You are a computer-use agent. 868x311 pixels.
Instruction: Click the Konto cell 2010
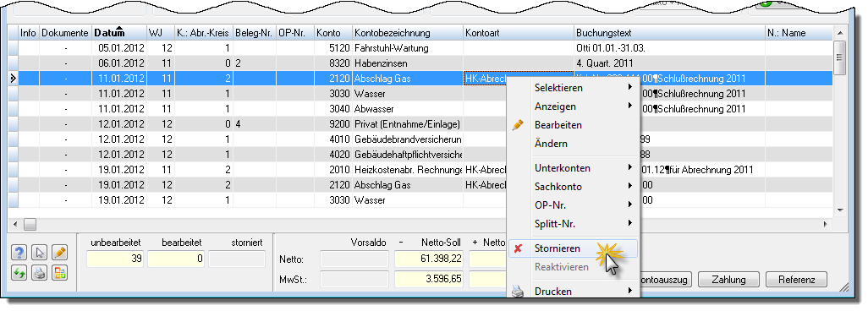pyautogui.click(x=334, y=170)
